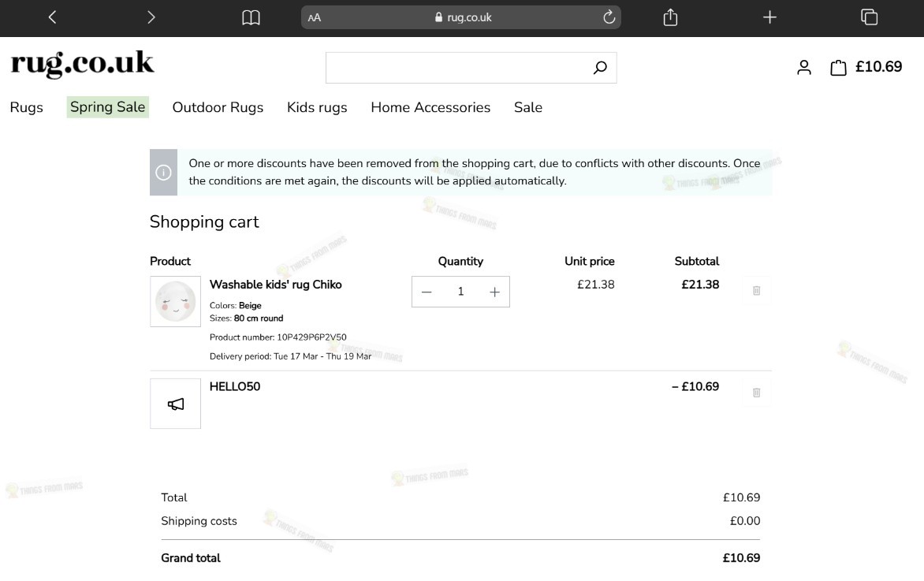Viewport: 924px width, 581px height.
Task: Open a new tab with the plus icon
Action: [x=769, y=17]
